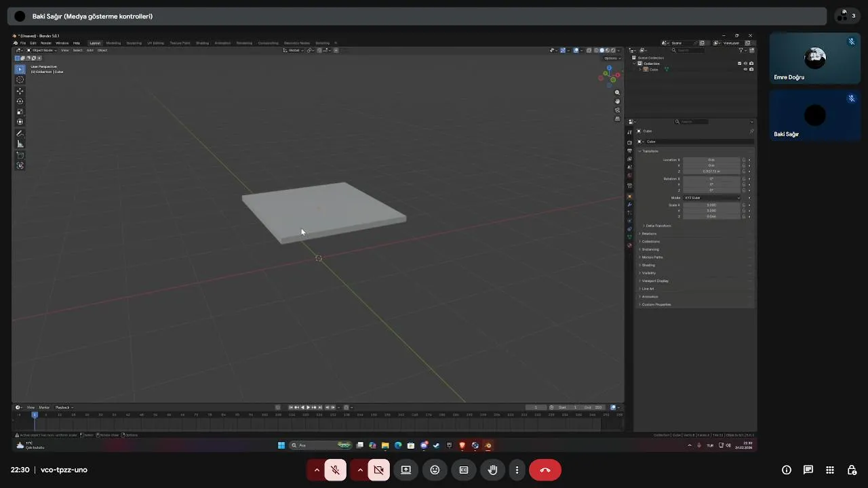The image size is (868, 488).
Task: Toggle Meet captions button
Action: click(464, 470)
